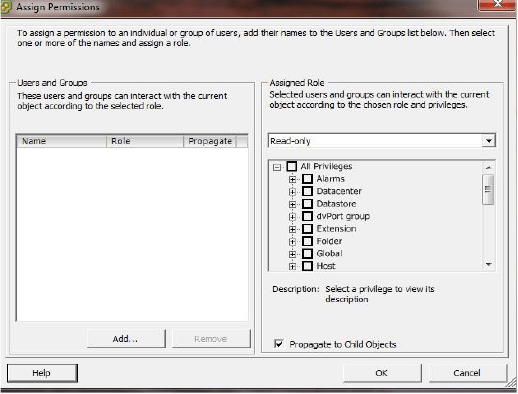Tick the Extension privilege checkbox
Viewport: 518px width, 394px height.
click(307, 229)
